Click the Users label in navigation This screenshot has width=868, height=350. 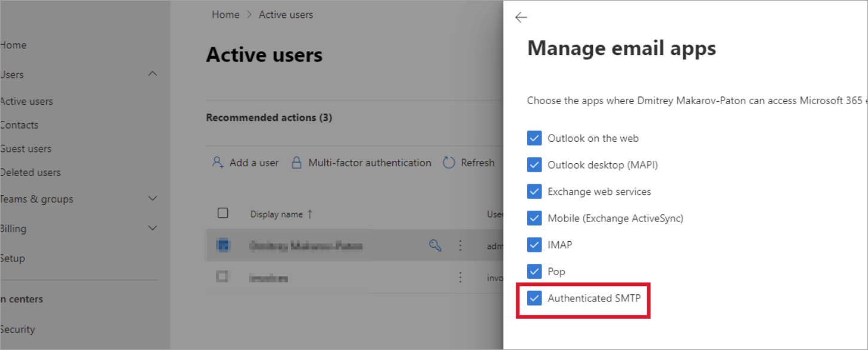12,75
